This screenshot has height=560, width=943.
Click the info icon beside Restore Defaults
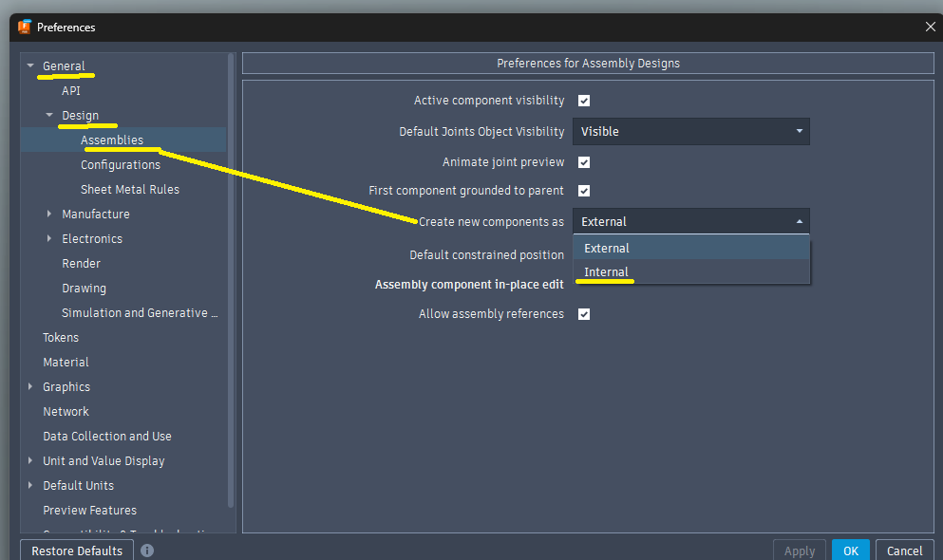coord(147,551)
